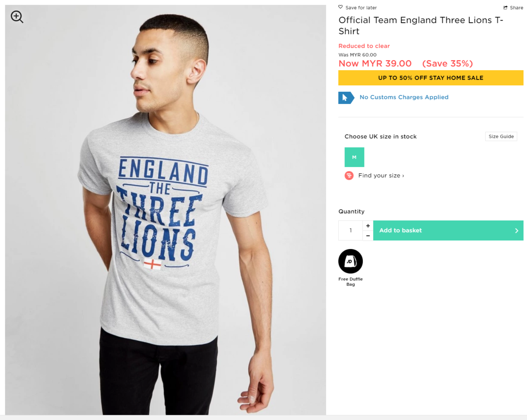Click the Free Duffle Bag caption
The height and width of the screenshot is (420, 527).
pyautogui.click(x=350, y=282)
